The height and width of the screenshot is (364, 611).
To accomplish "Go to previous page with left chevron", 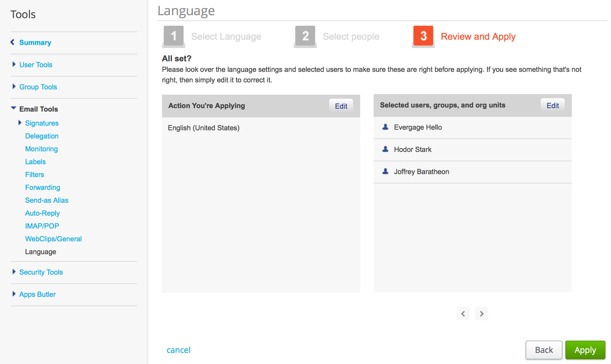I will 463,313.
